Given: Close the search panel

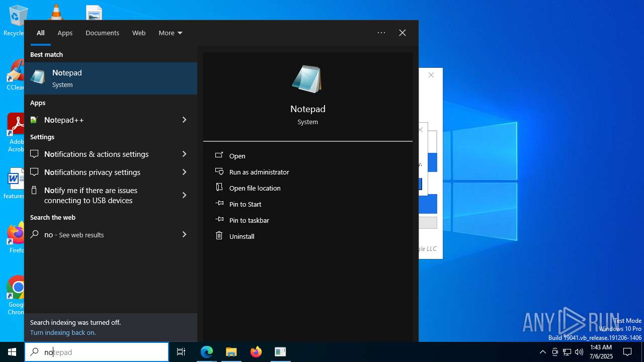Looking at the screenshot, I should pyautogui.click(x=403, y=33).
